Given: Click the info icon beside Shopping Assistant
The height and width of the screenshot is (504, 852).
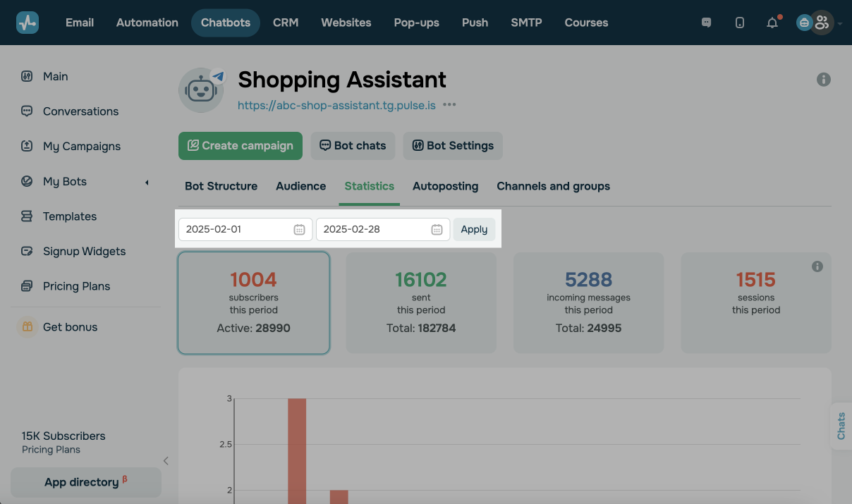Looking at the screenshot, I should 823,80.
